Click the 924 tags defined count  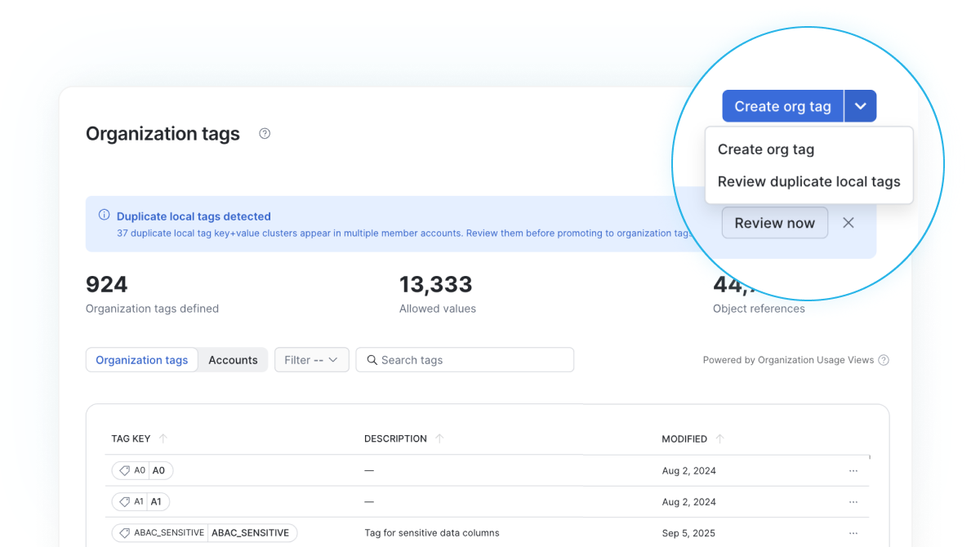pyautogui.click(x=107, y=284)
